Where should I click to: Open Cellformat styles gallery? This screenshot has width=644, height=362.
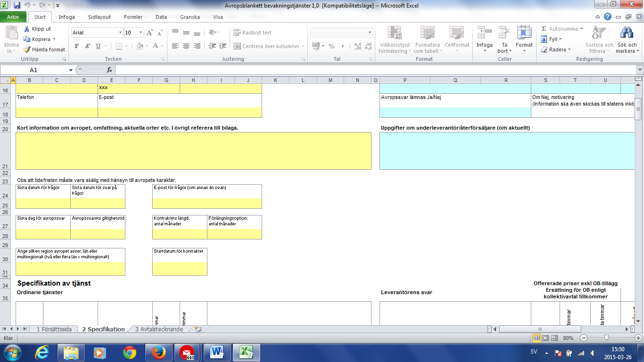[x=457, y=40]
